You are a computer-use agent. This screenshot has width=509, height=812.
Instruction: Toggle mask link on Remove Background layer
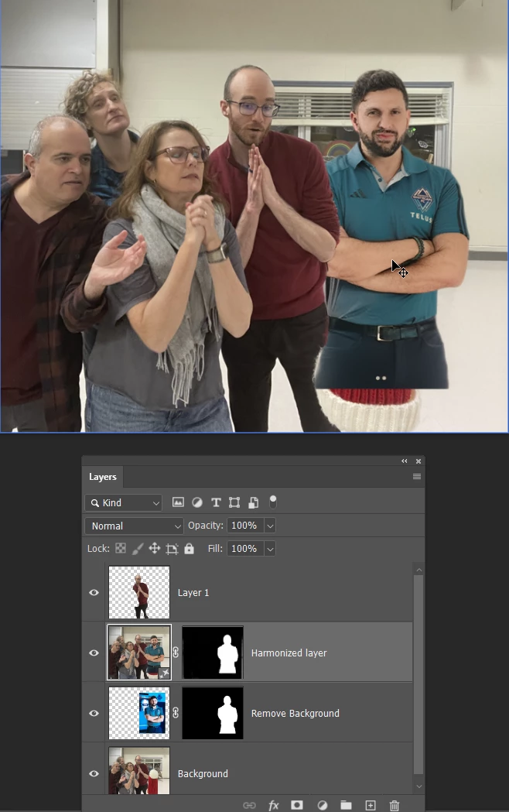176,713
